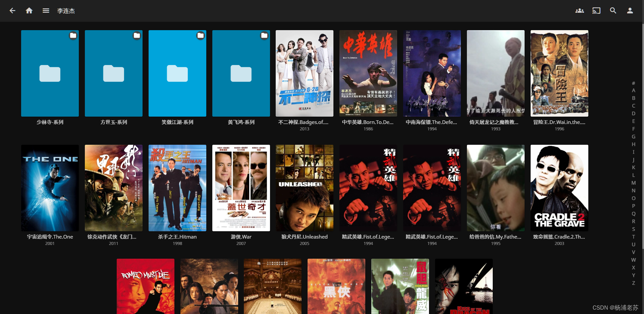Open the SyncPlay group icon
644x314 pixels.
[580, 11]
